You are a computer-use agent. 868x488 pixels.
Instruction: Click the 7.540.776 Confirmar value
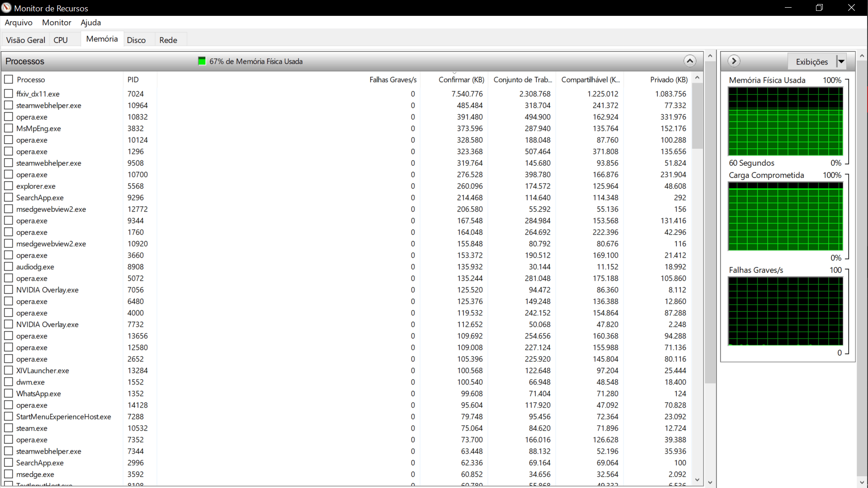tap(467, 94)
